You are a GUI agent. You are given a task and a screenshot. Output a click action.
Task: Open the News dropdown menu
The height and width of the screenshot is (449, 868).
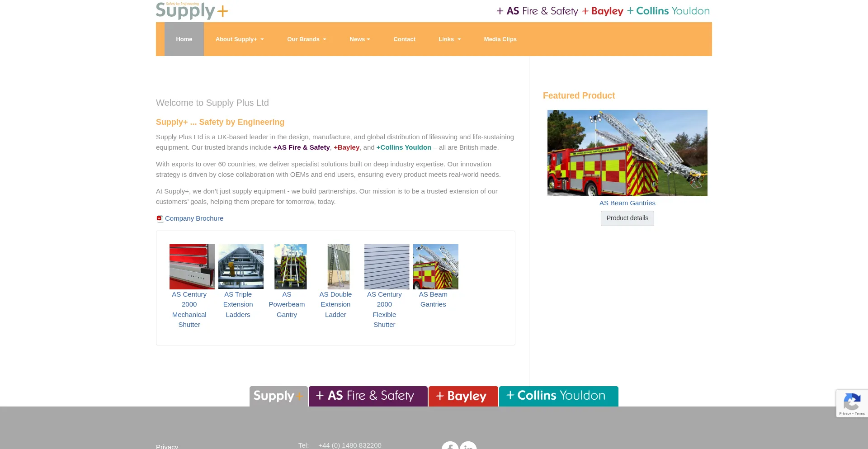pos(359,39)
